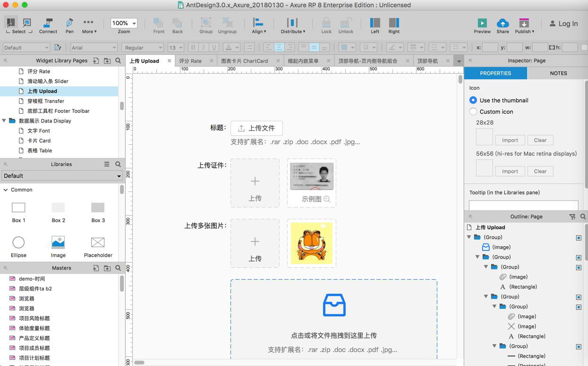Switch to 顶部导航-页内侧导航组合 tab
This screenshot has height=366, width=588.
[368, 61]
